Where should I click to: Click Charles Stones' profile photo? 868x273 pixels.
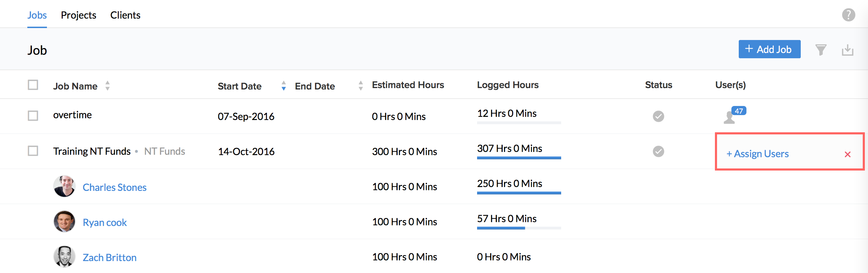point(64,186)
